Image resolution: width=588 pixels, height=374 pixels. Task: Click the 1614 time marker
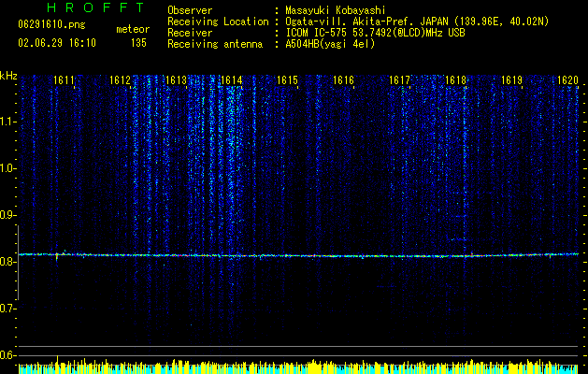(232, 80)
